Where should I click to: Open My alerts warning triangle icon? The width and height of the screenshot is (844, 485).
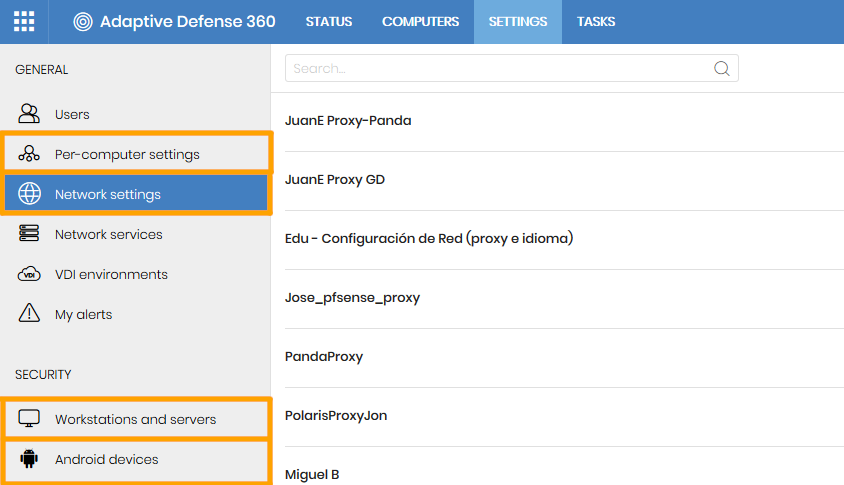tap(29, 313)
